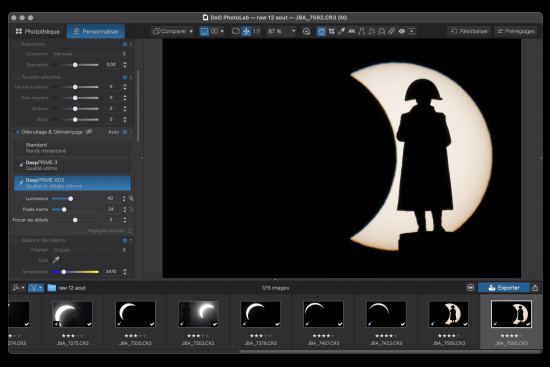550x367 pixels.
Task: Open share icon right of Exporter
Action: 535,288
